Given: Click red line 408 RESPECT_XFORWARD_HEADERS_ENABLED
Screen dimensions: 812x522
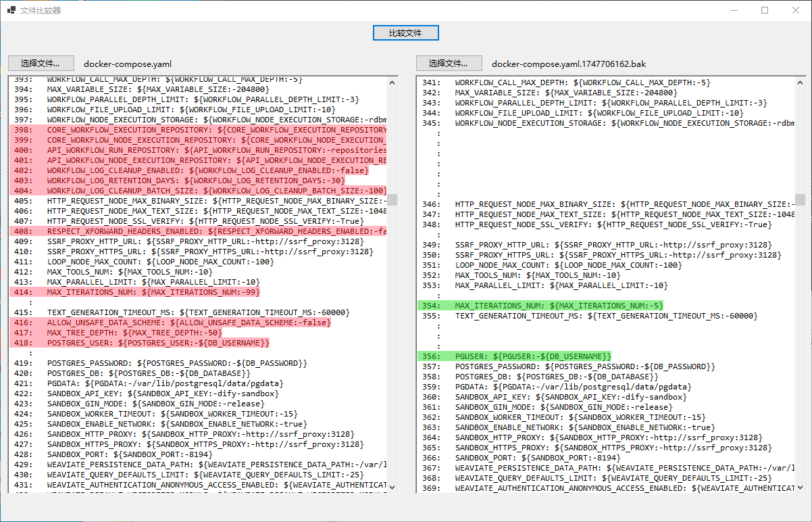Looking at the screenshot, I should click(198, 231).
